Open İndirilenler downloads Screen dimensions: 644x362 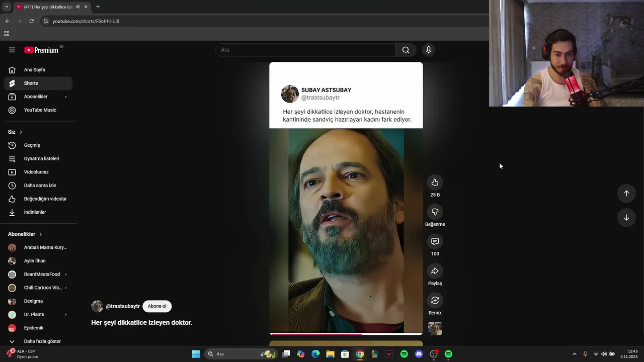[38, 212]
